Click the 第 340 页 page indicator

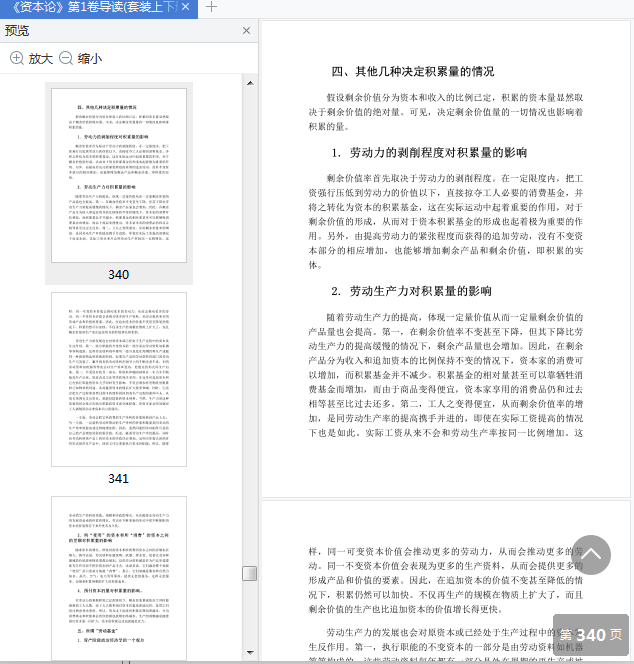(591, 635)
